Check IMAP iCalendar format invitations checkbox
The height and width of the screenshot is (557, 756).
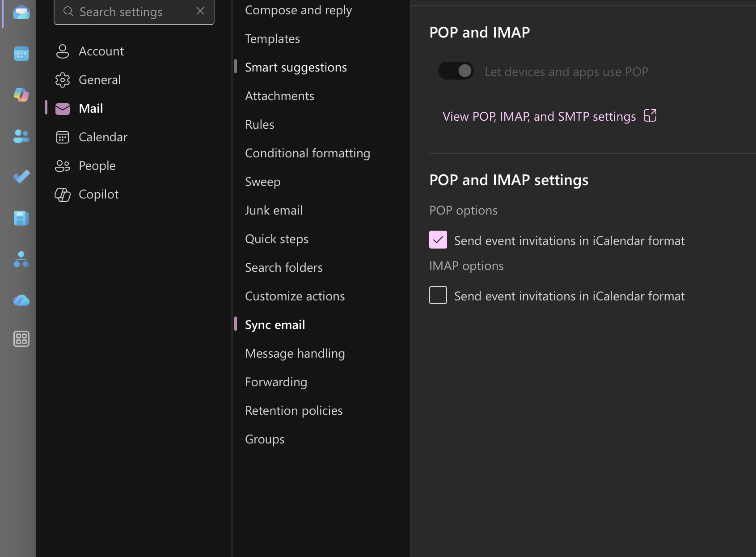438,295
